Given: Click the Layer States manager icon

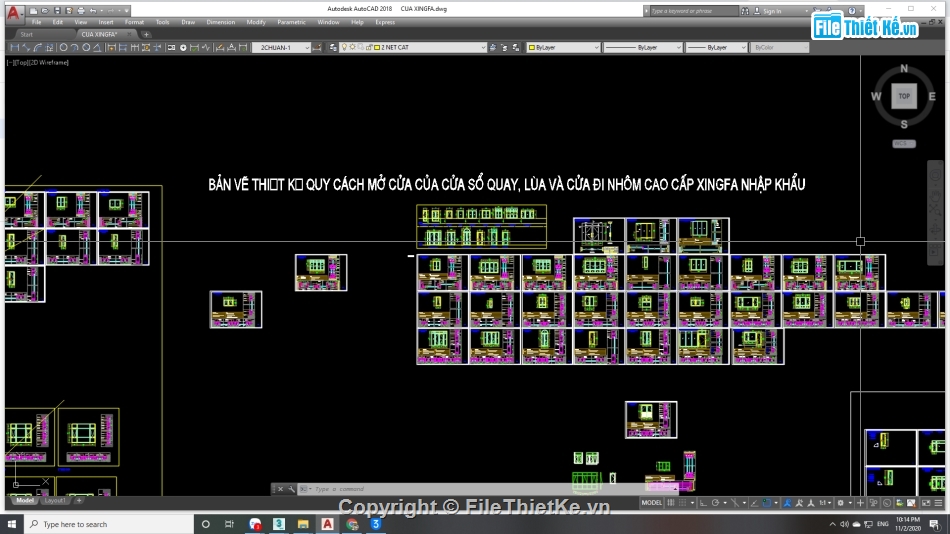Looking at the screenshot, I should tap(516, 47).
